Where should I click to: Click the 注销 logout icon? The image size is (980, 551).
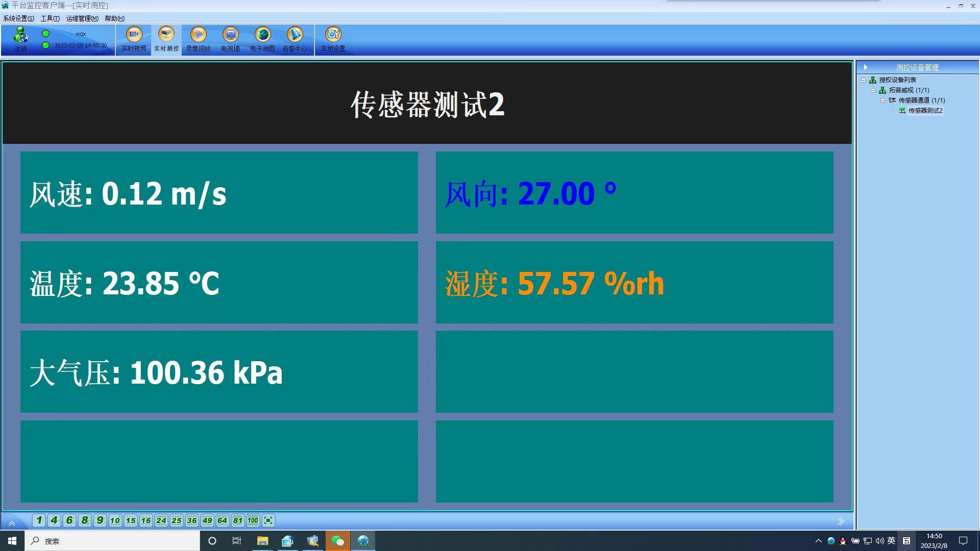pos(20,39)
